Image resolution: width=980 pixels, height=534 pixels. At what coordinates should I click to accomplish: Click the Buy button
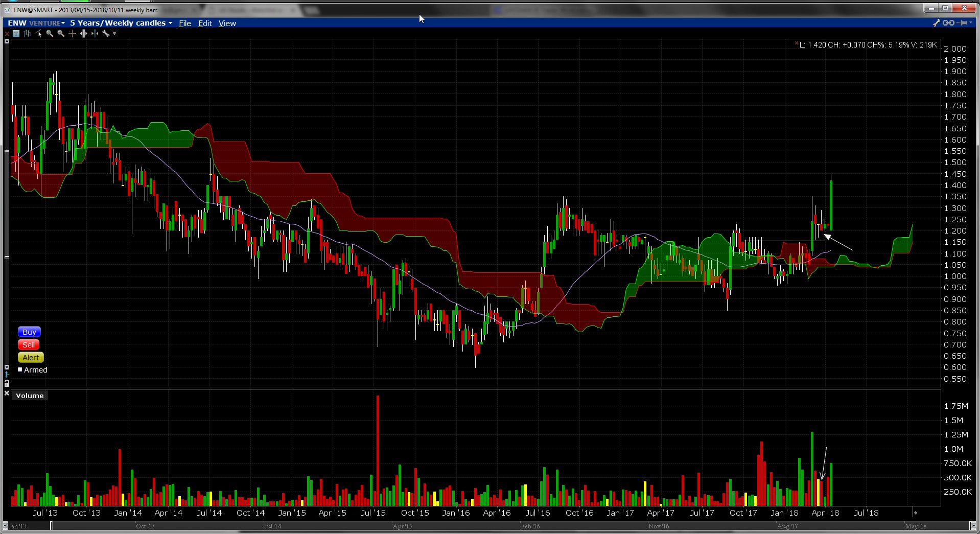(x=29, y=332)
